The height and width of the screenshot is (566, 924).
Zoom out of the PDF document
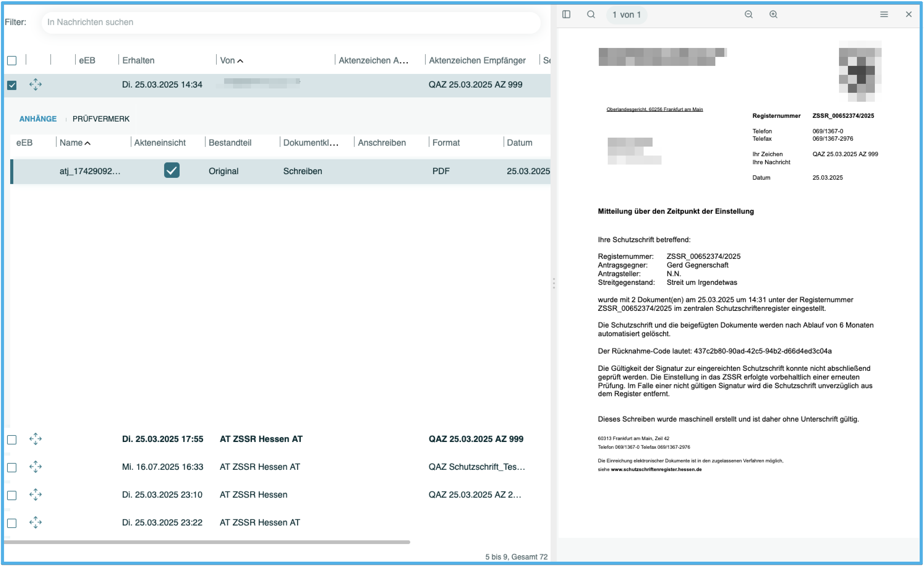coord(748,14)
